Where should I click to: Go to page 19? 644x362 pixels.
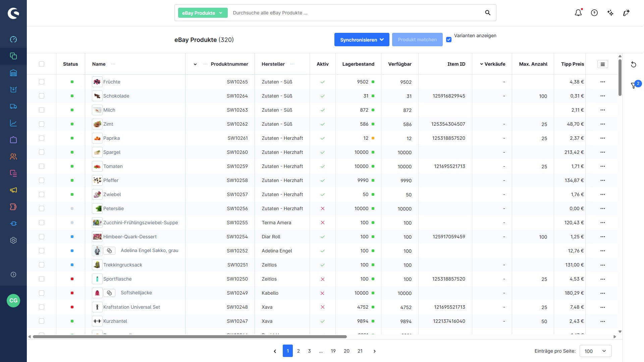[333, 351]
